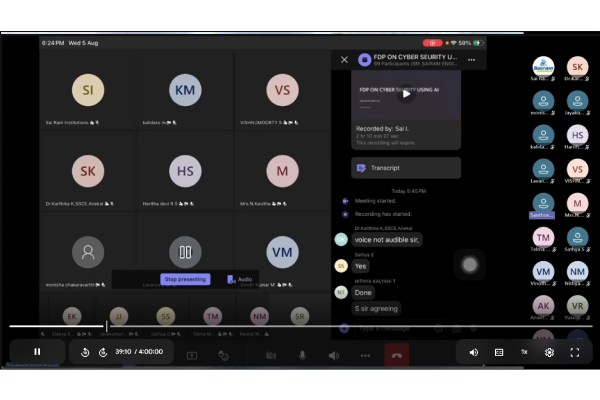The width and height of the screenshot is (600, 400).
Task: Select the VS Vishnumoorty participant tile
Action: click(x=282, y=90)
